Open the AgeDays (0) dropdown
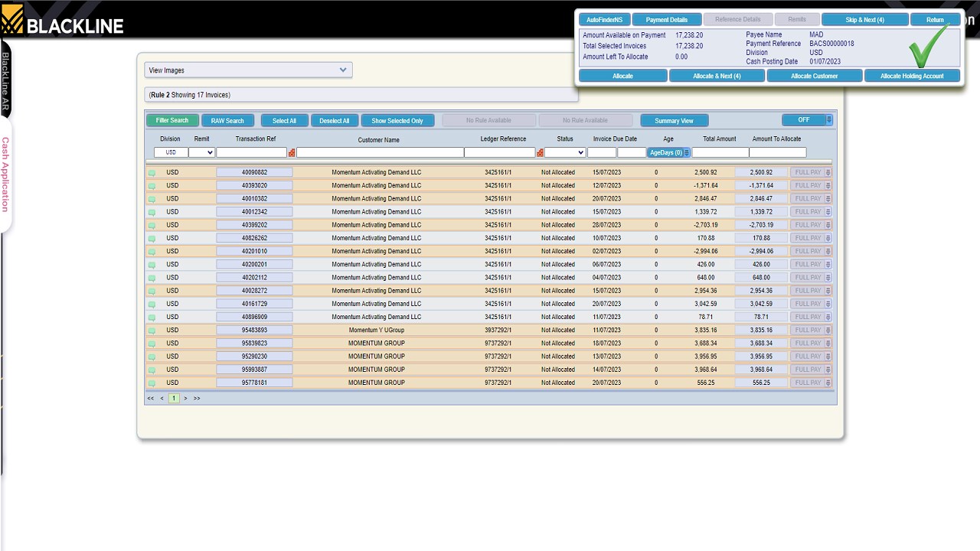Viewport: 980px width, 551px height. (x=669, y=152)
